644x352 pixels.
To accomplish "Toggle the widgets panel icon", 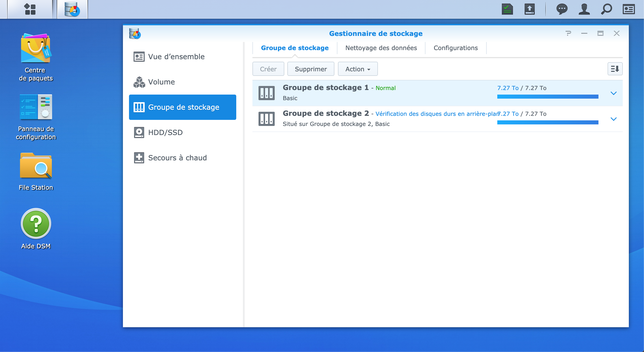I will pyautogui.click(x=629, y=9).
